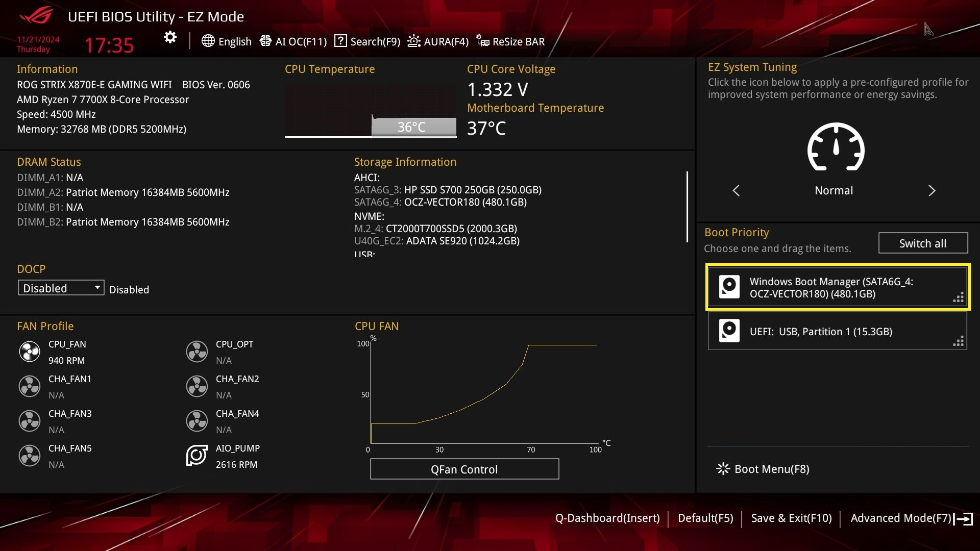Screen dimensions: 980x551
Task: Click the BIOS Ver. 0606 text
Action: point(216,85)
